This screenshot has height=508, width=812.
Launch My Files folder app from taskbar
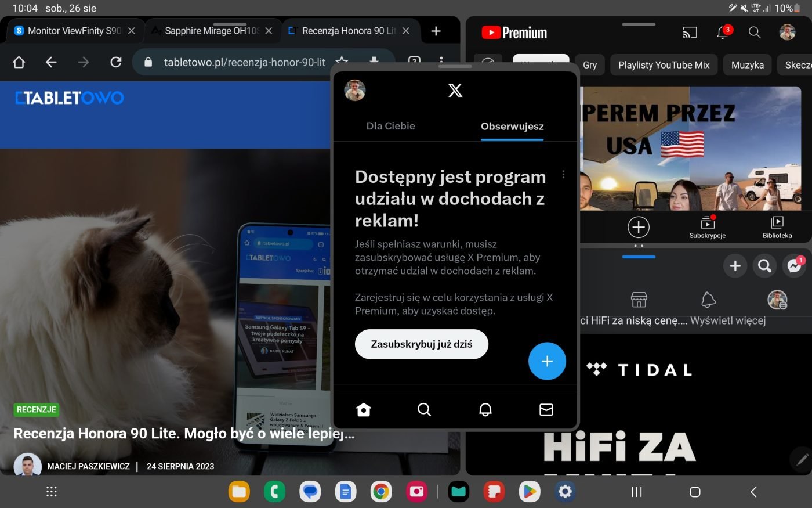(239, 492)
